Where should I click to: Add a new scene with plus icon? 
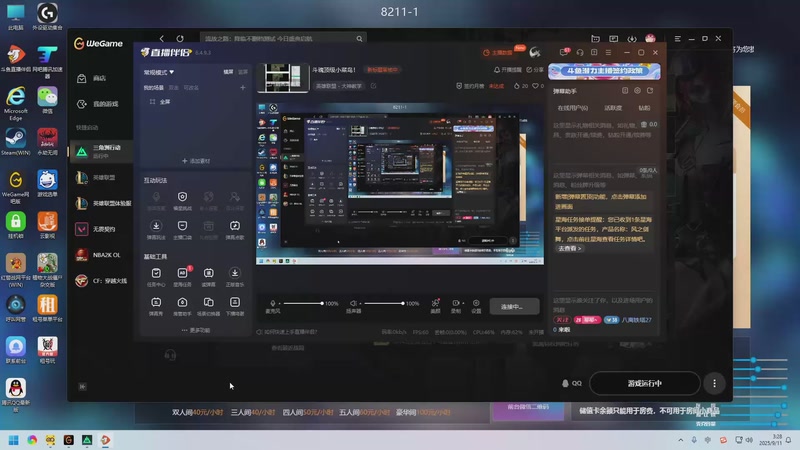242,87
